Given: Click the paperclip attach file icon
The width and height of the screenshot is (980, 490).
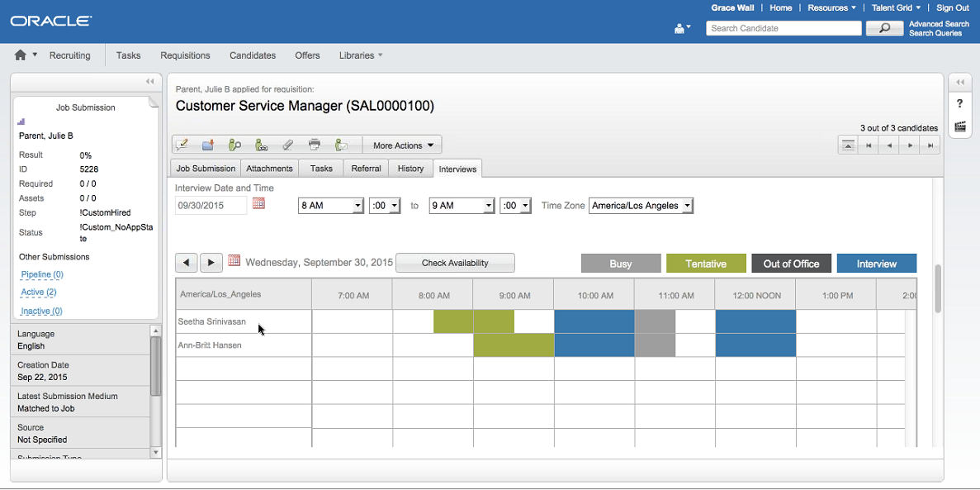Looking at the screenshot, I should [x=288, y=145].
